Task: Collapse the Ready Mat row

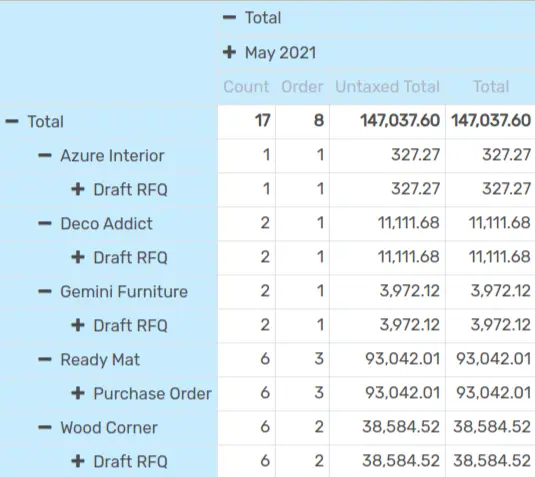Action: [x=89, y=359]
